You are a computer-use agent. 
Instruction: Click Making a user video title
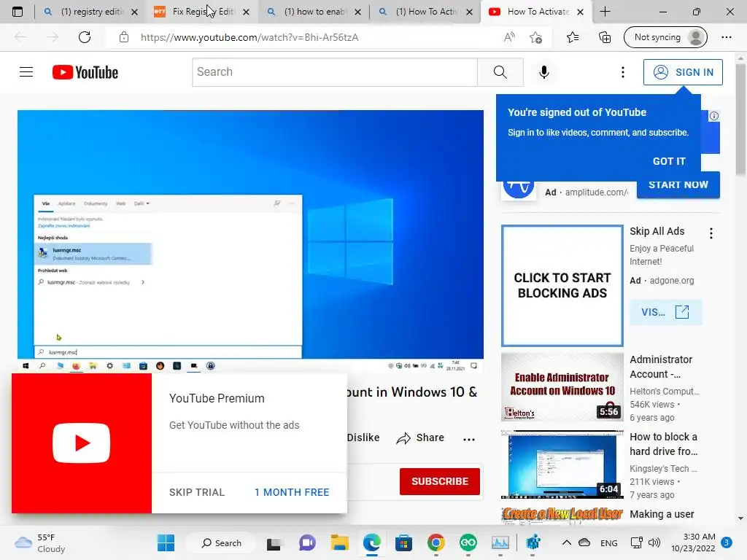(x=662, y=514)
